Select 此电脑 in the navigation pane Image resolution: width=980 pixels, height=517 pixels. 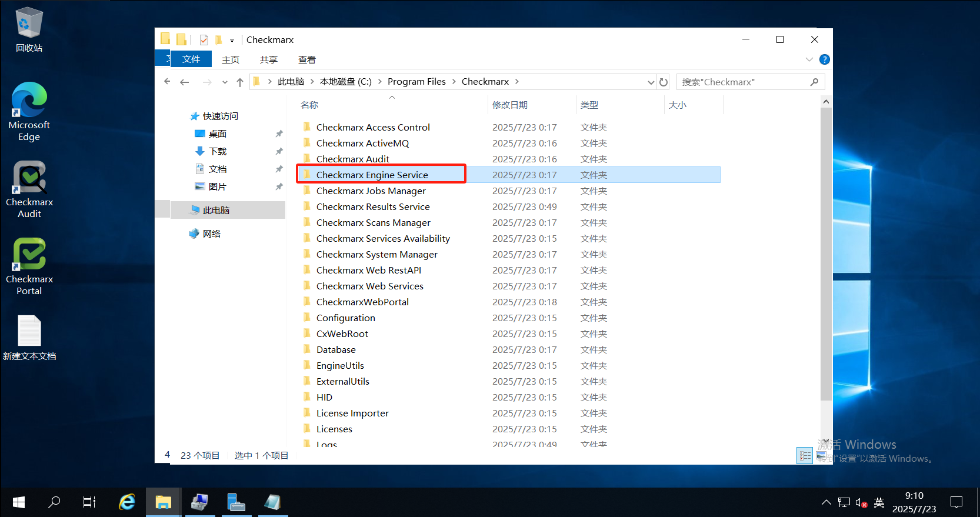(216, 211)
